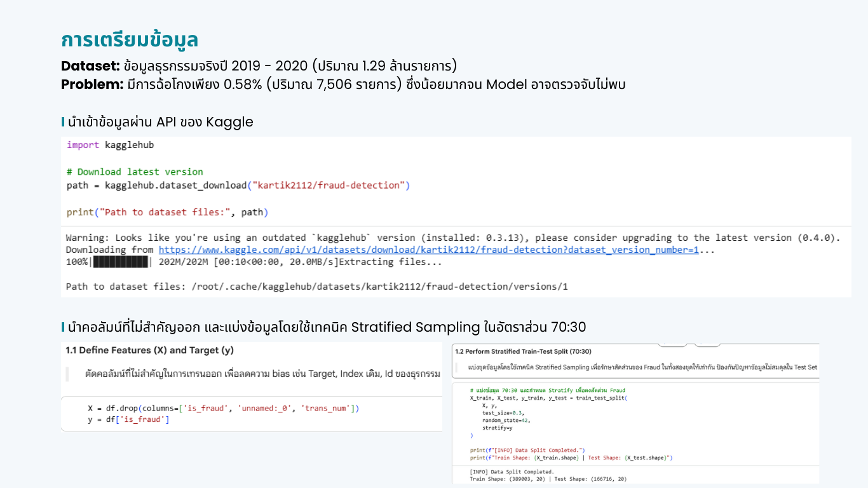The height and width of the screenshot is (488, 868).
Task: Click the 100% download progress bar
Action: tap(120, 262)
